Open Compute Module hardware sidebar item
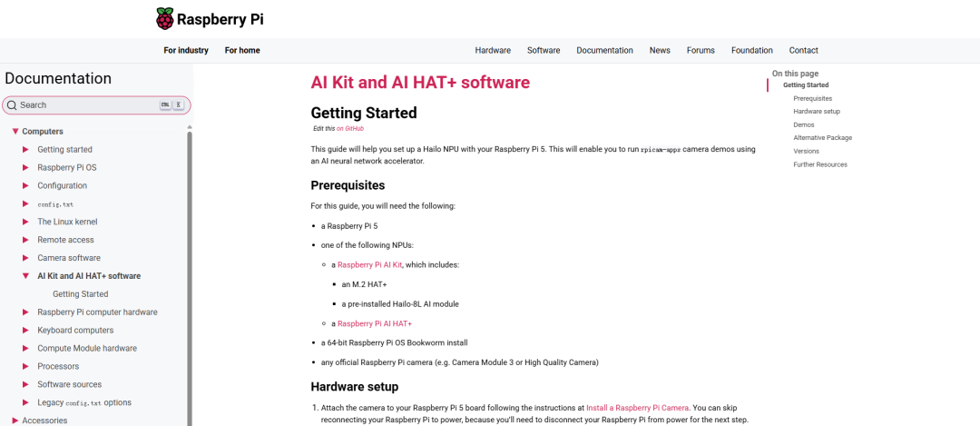Image resolution: width=980 pixels, height=426 pixels. coord(87,349)
